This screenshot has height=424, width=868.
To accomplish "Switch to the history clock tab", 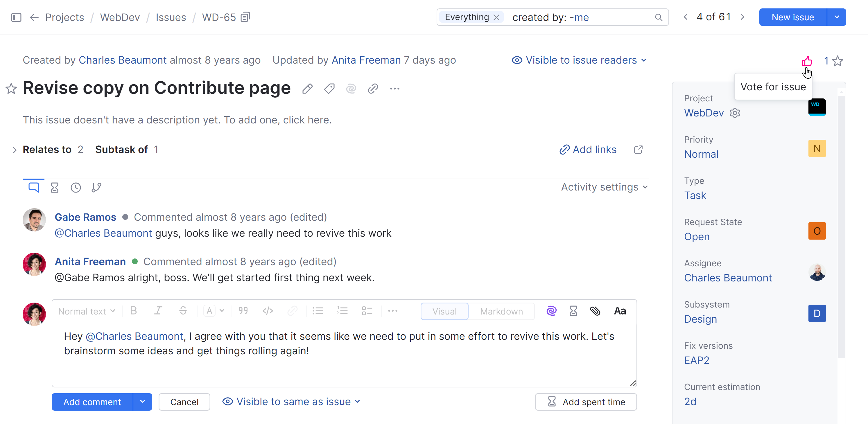I will point(76,187).
